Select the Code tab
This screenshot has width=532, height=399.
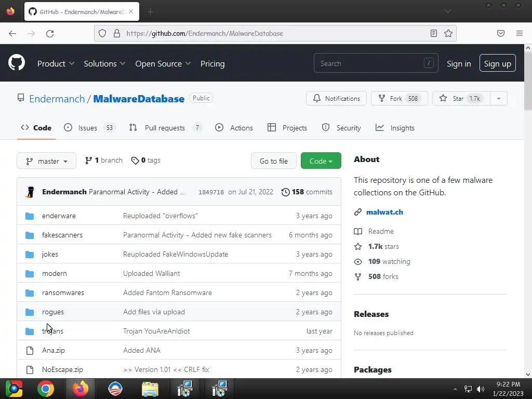click(x=36, y=128)
